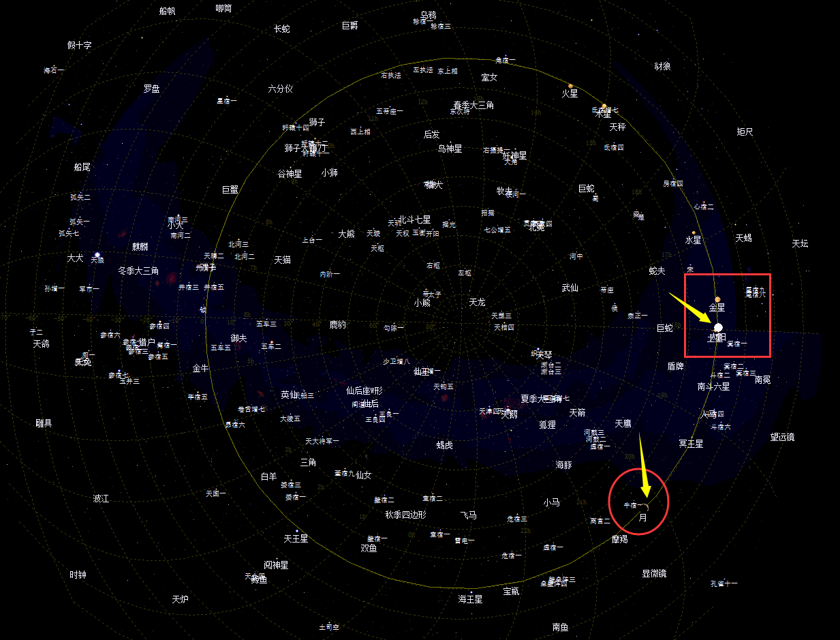Image resolution: width=840 pixels, height=640 pixels.
Task: Click the Andromeda label 仙女
Action: (x=364, y=475)
